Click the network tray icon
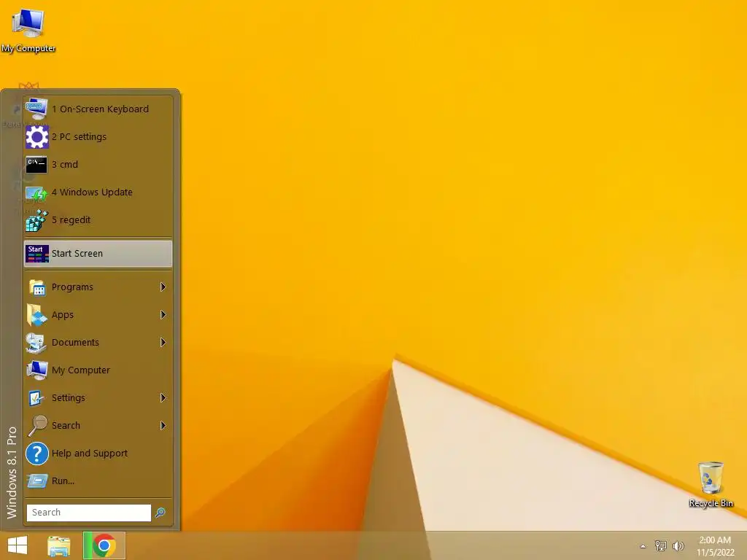Viewport: 747px width, 560px height. point(661,545)
